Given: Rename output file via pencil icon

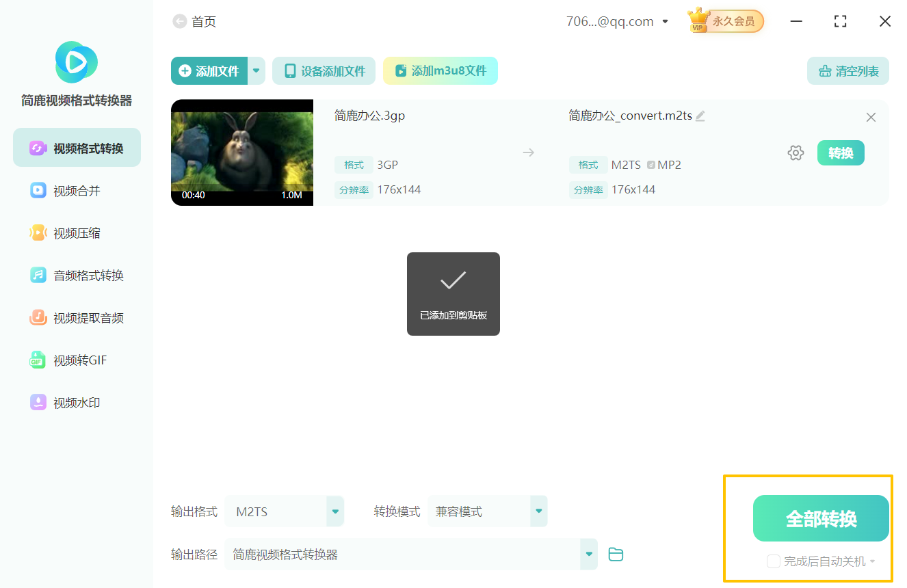Looking at the screenshot, I should coord(700,116).
